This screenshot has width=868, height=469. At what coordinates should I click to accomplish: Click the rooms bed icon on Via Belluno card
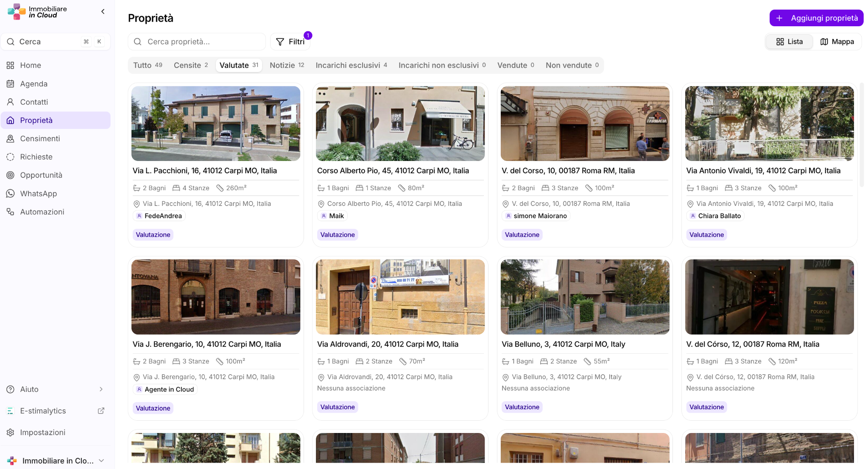click(544, 361)
